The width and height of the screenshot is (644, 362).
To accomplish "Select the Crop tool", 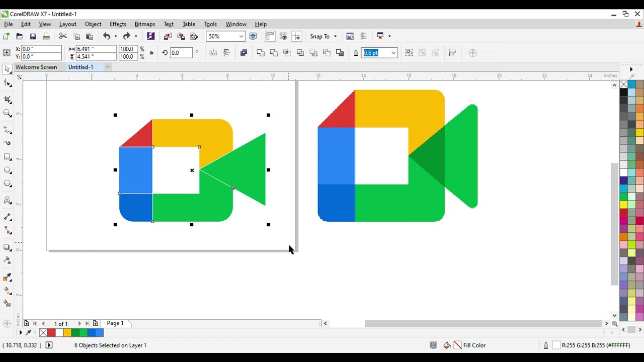I will click(7, 100).
